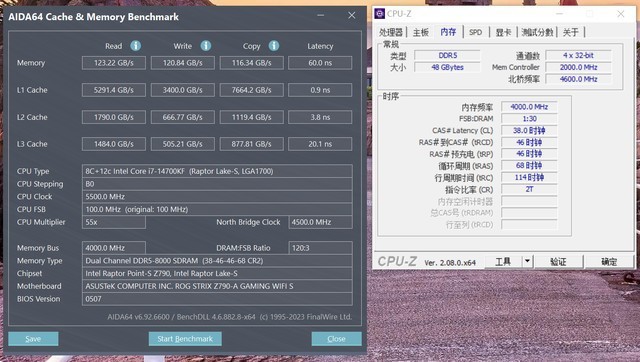The image size is (640, 362).
Task: Minimize the AIDA64 benchmark window
Action: (x=321, y=16)
